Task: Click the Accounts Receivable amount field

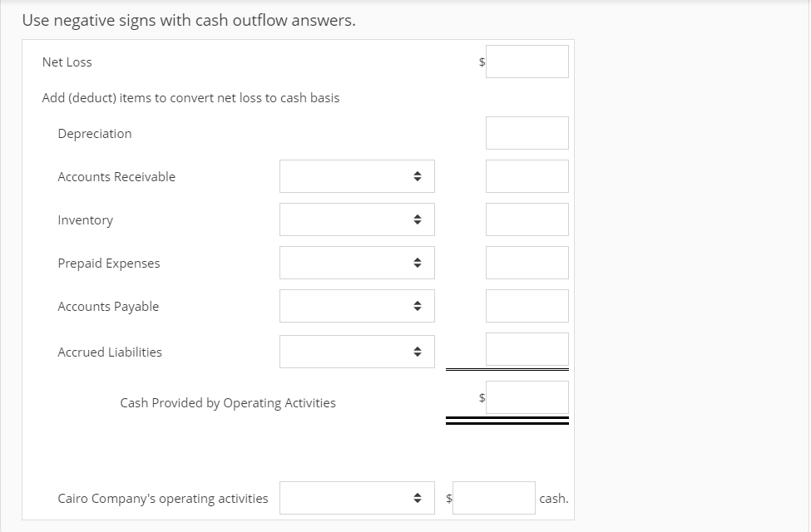Action: (527, 176)
